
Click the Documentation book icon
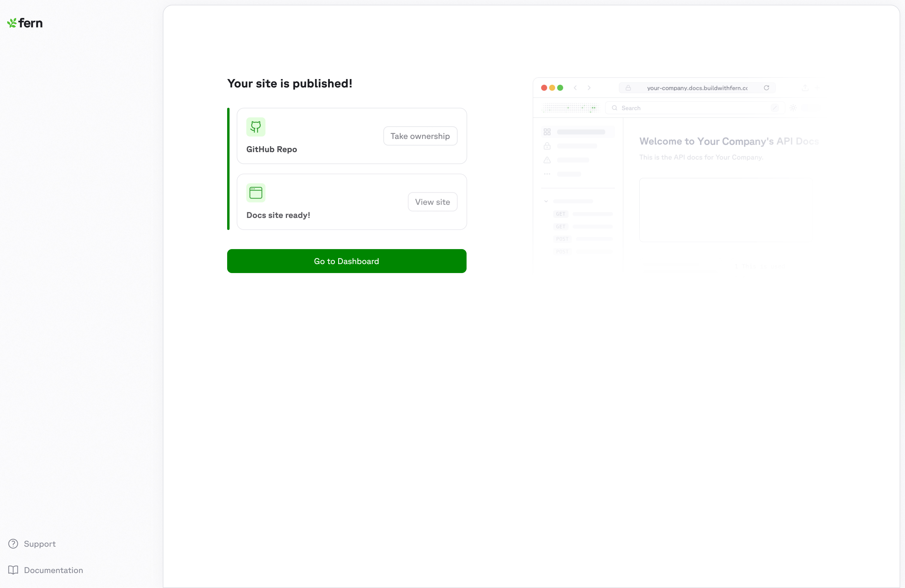pos(13,570)
